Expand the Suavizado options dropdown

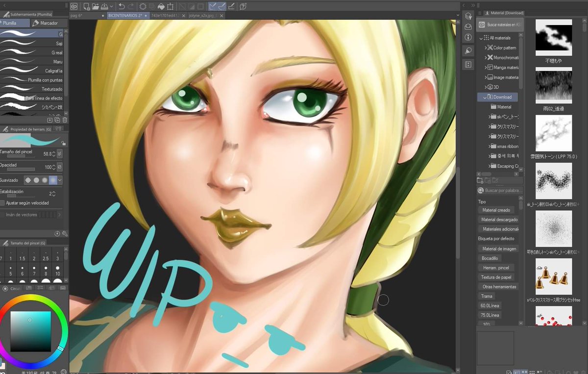(60, 180)
